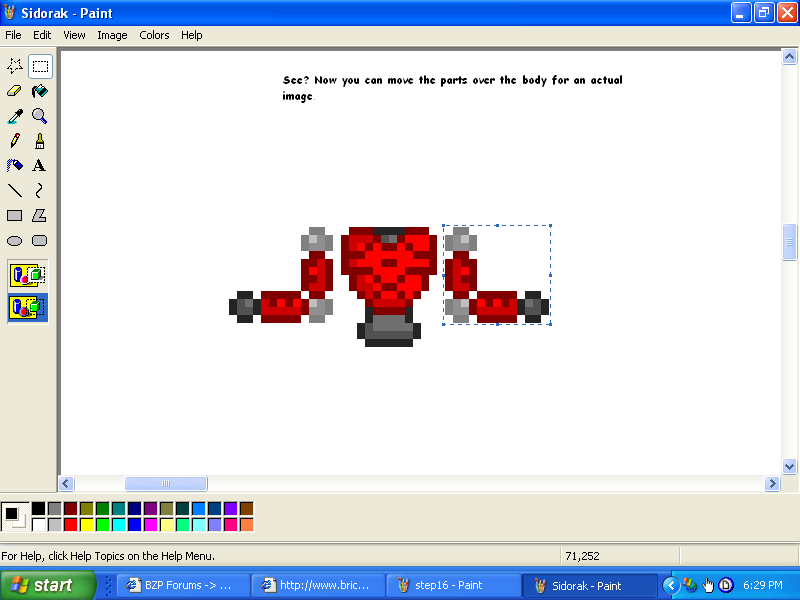800x600 pixels.
Task: Select the Free-Form Select tool
Action: pos(14,65)
